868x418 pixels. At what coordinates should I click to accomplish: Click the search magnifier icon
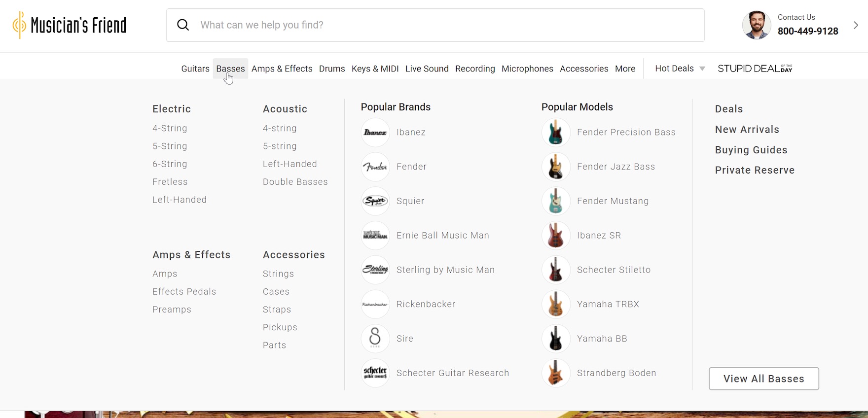tap(183, 25)
